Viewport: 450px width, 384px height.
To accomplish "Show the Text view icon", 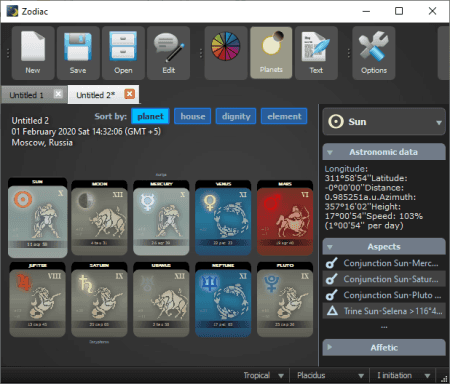I will (316, 53).
